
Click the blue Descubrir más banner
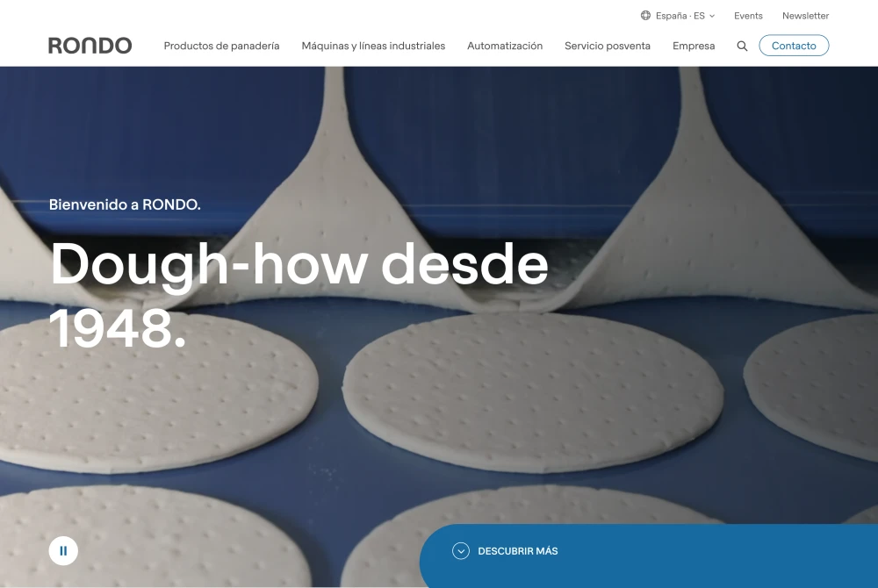(649, 556)
